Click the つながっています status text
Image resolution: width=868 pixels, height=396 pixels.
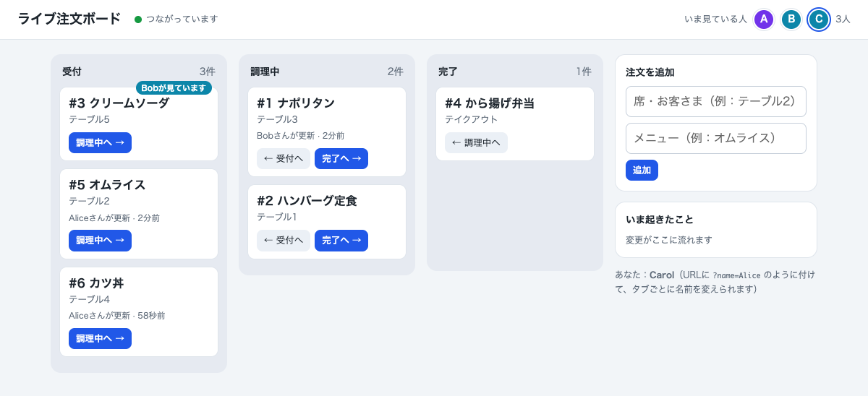[182, 20]
